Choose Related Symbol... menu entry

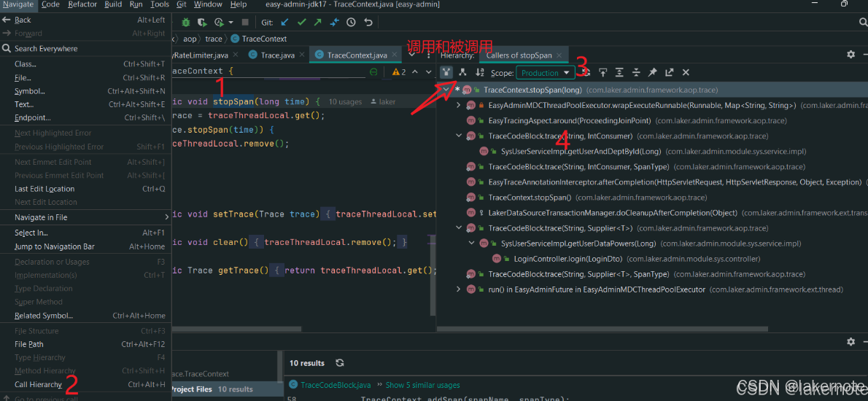(85, 315)
